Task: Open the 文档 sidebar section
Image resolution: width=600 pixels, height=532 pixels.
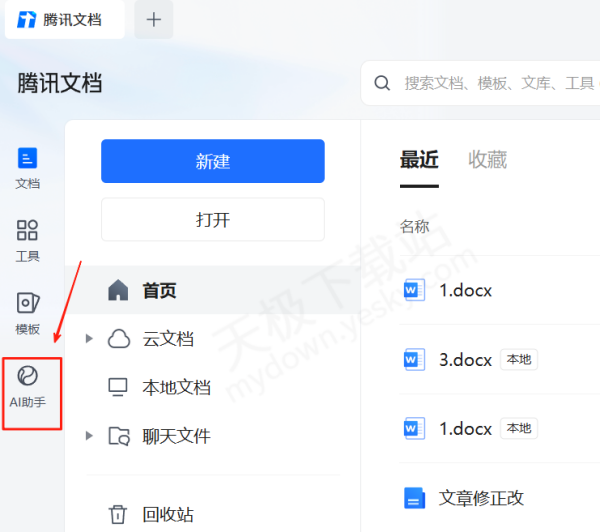Action: pos(28,168)
